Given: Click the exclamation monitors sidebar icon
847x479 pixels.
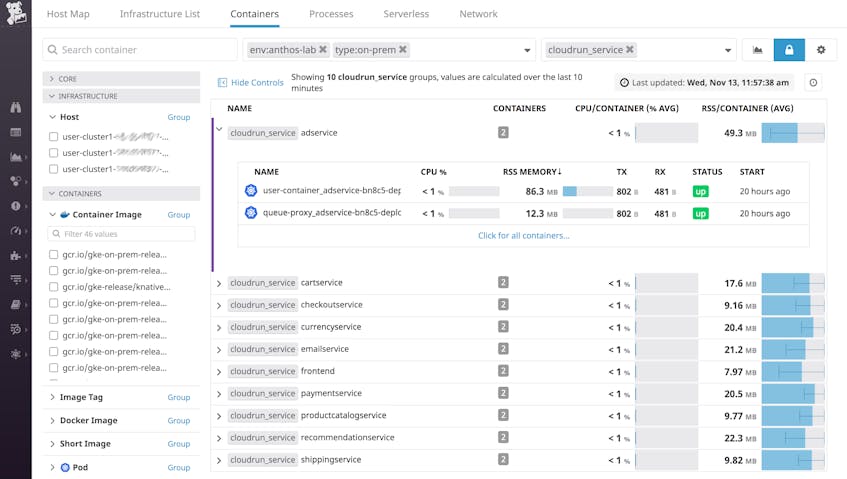Looking at the screenshot, I should (x=16, y=206).
